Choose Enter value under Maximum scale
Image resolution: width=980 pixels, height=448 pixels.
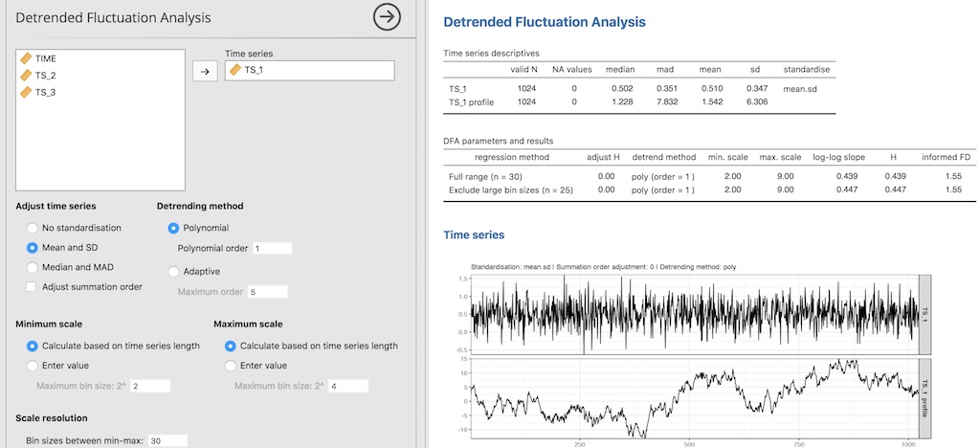231,365
